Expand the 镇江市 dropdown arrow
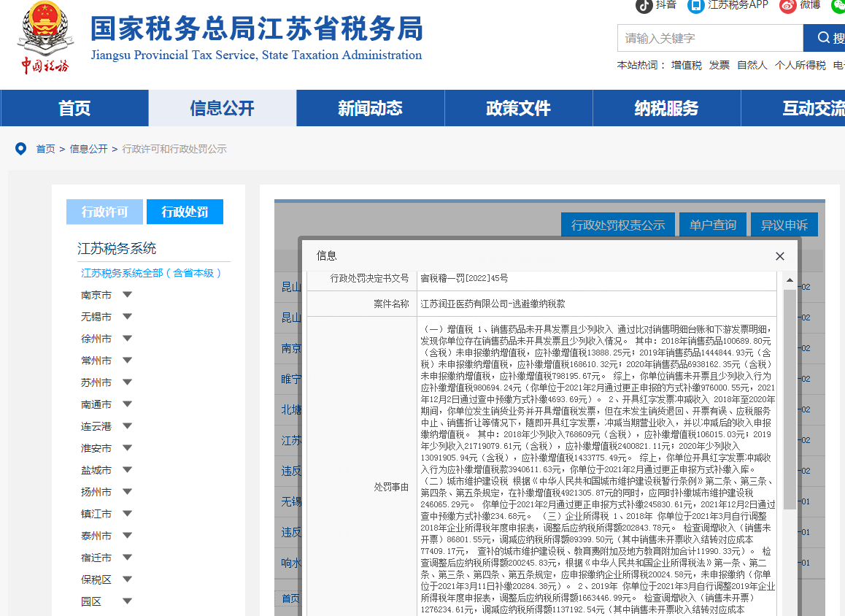Viewport: 845px width, 616px height. click(127, 514)
